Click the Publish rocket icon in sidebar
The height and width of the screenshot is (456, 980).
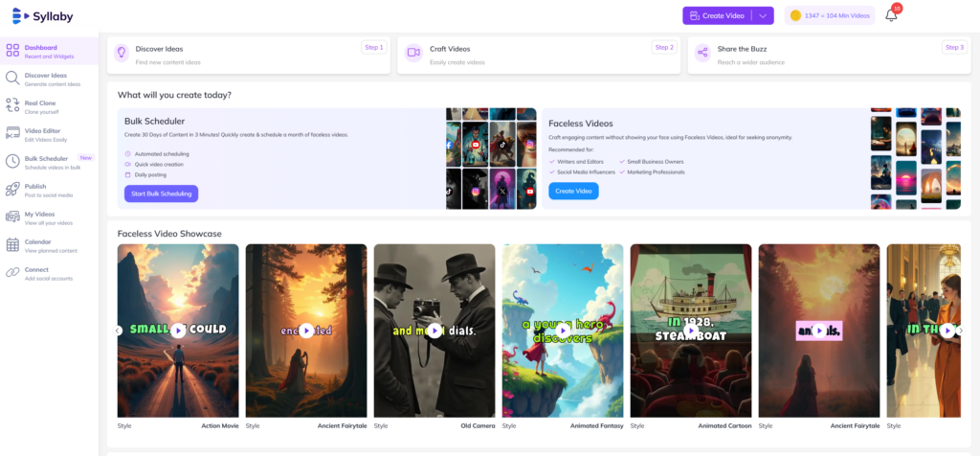(x=12, y=190)
